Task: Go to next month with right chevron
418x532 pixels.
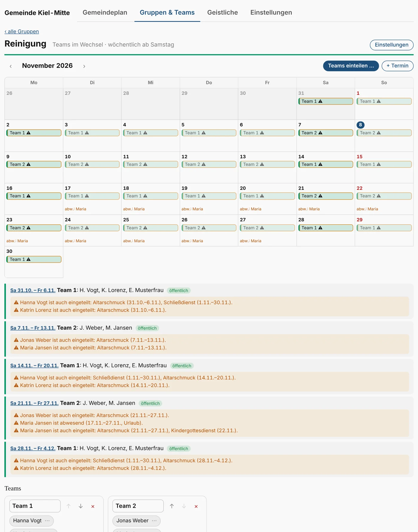Action: [84, 66]
